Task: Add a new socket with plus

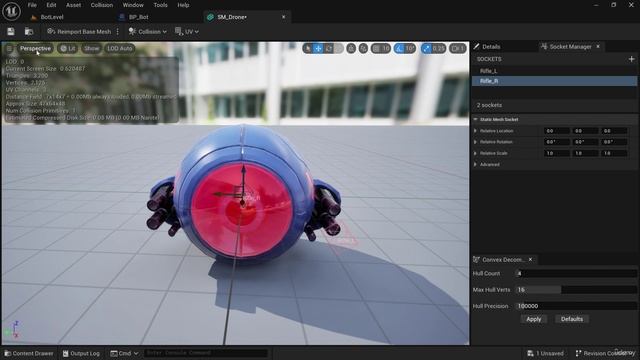Action: pos(631,59)
